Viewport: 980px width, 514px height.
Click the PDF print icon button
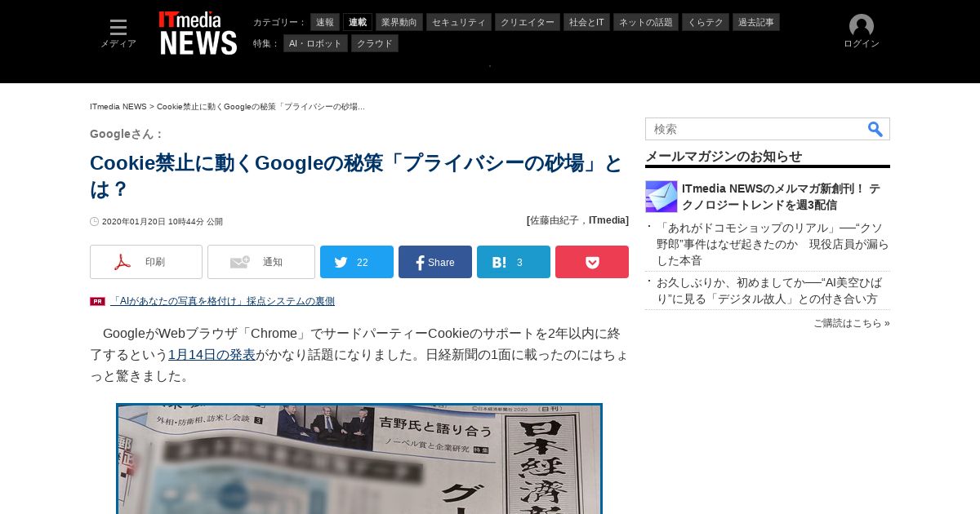146,262
